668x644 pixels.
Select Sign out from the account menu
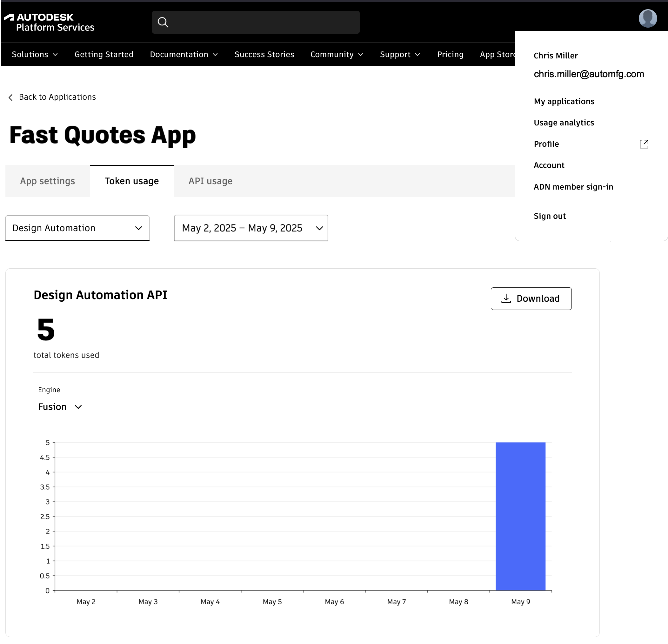pyautogui.click(x=549, y=216)
